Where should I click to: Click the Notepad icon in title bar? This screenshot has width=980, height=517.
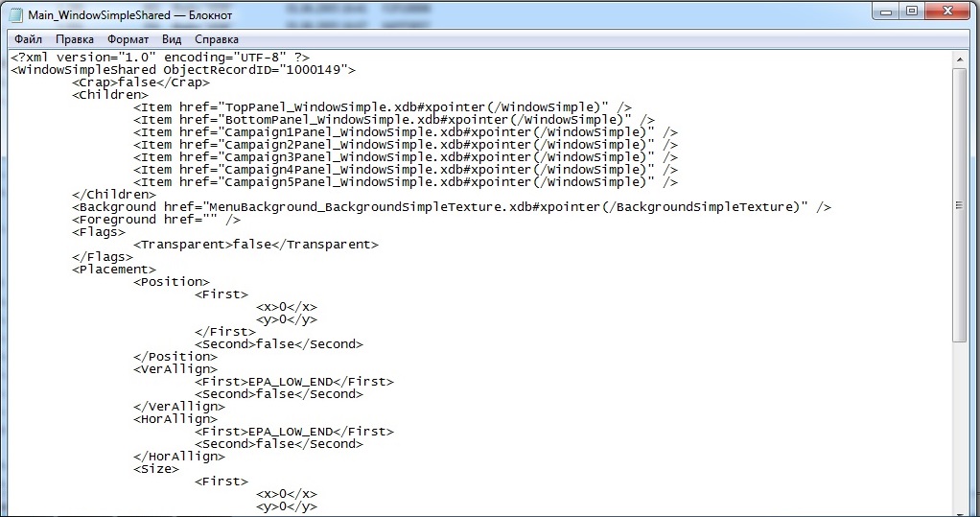pyautogui.click(x=16, y=13)
